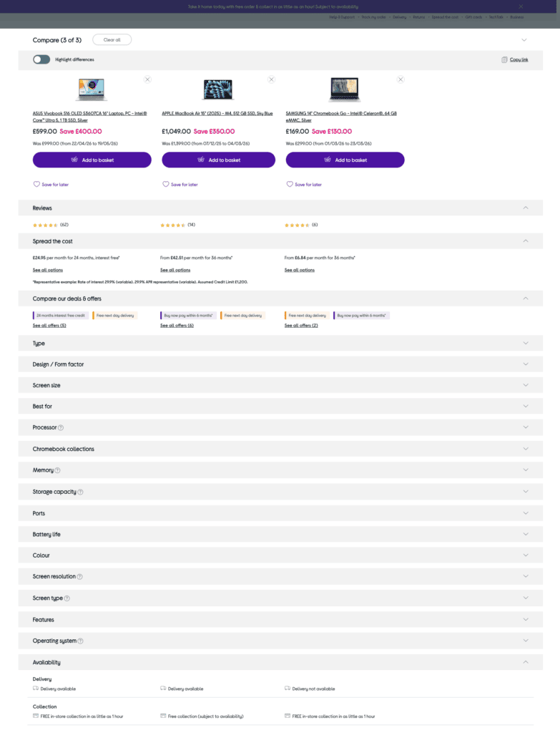Click heart icon under MacBook Air

tap(166, 184)
